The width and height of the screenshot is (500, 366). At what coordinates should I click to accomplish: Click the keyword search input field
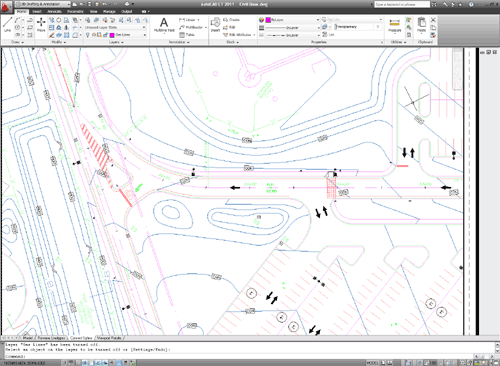pos(402,4)
